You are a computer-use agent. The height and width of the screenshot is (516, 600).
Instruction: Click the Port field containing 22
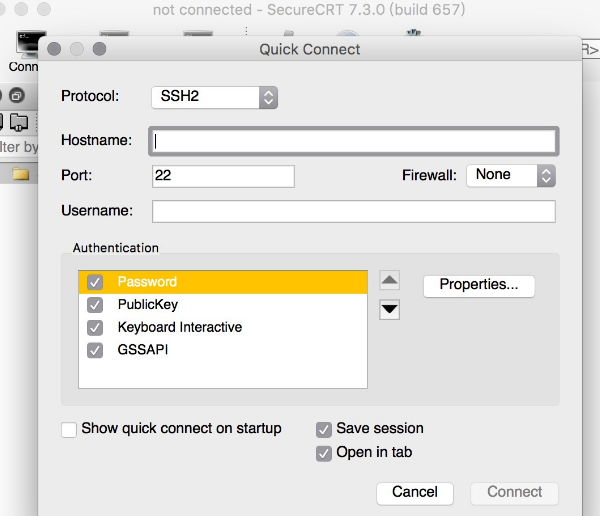tap(223, 176)
